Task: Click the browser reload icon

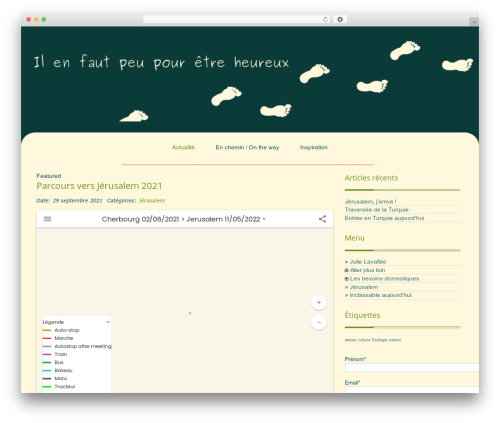Action: coord(325,20)
